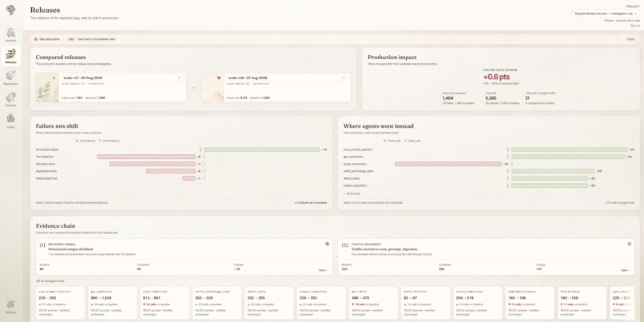Open the baseline release dropdown scale-v17
This screenshot has width=644, height=322.
click(122, 78)
